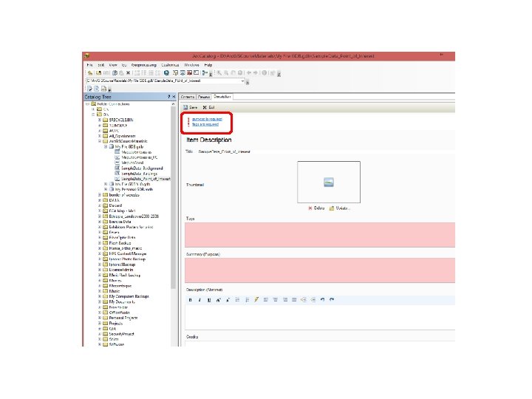The height and width of the screenshot is (399, 532).
Task: Expand the C:\ drive node
Action: point(93,109)
